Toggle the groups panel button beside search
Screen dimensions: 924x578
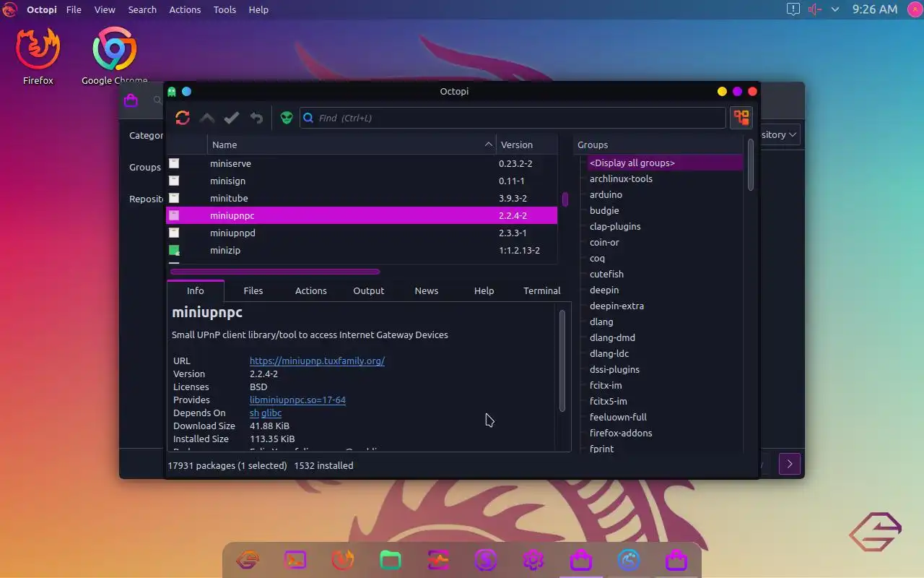(741, 118)
